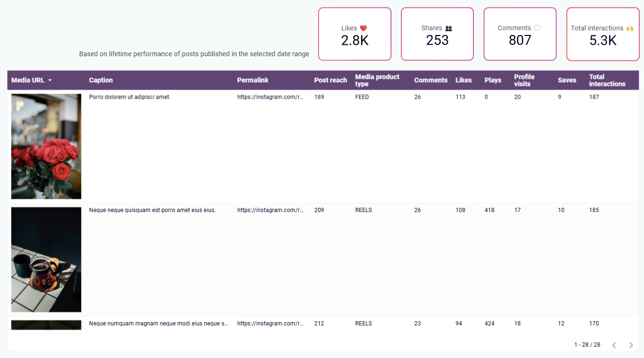Go to the next table page
The width and height of the screenshot is (644, 358).
point(631,345)
